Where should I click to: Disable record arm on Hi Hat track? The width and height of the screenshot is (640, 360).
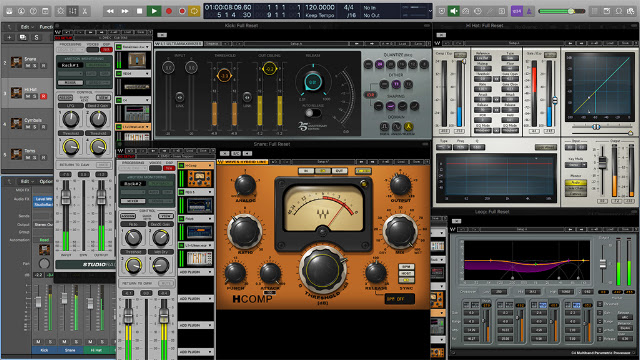click(x=43, y=96)
